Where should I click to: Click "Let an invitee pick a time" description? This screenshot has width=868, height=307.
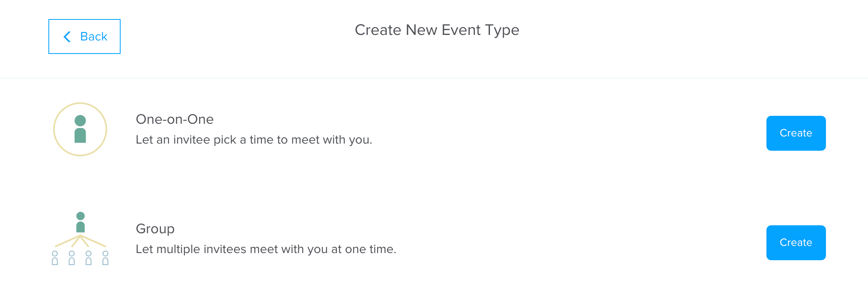coord(254,140)
